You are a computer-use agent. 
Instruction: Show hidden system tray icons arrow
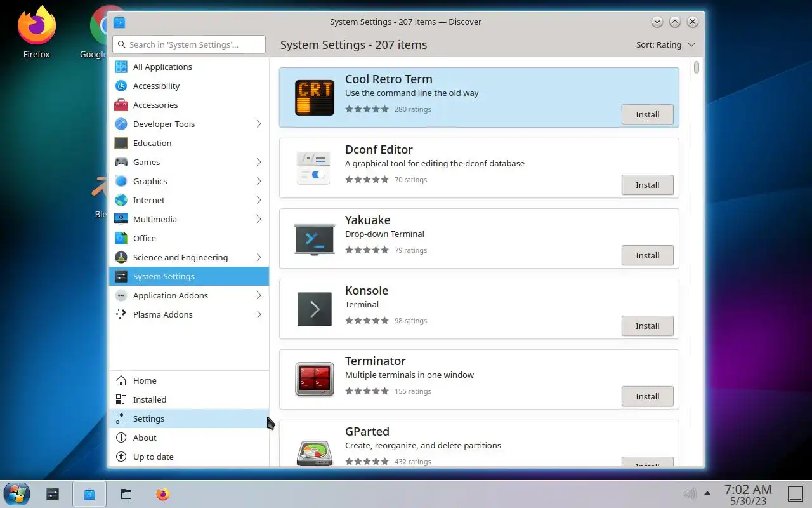707,493
